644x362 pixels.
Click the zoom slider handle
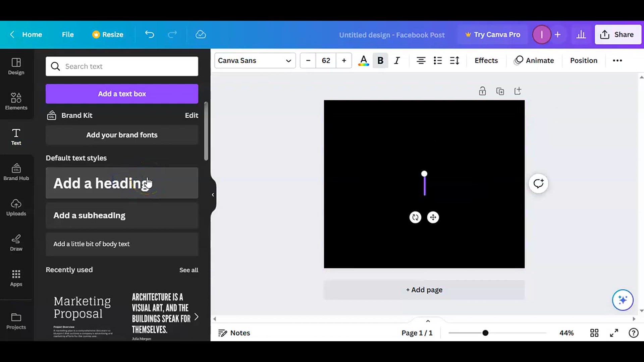(485, 333)
